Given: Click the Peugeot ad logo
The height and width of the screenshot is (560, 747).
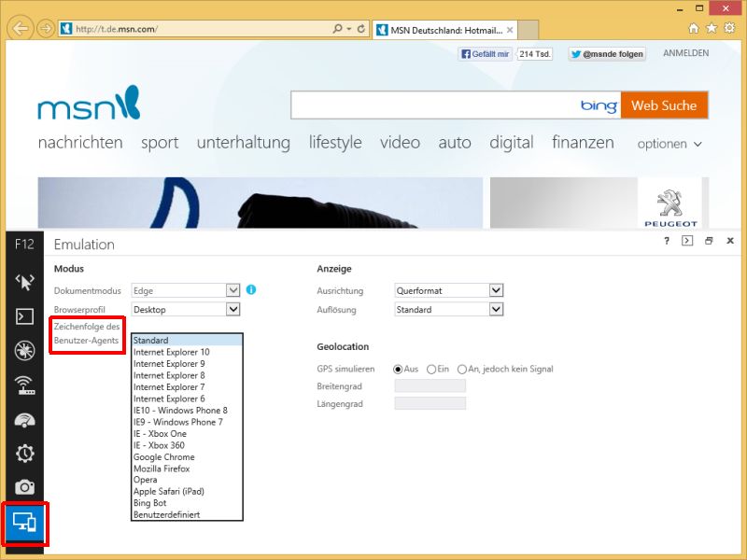Looking at the screenshot, I should [670, 208].
